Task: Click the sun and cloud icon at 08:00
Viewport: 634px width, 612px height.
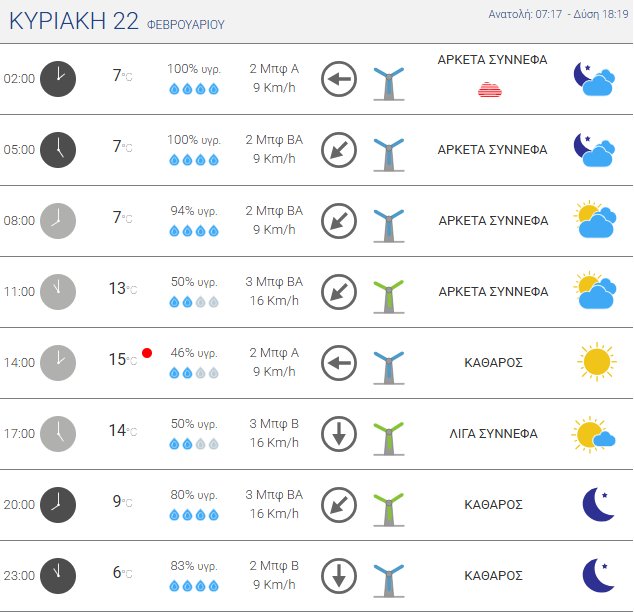Action: 594,221
